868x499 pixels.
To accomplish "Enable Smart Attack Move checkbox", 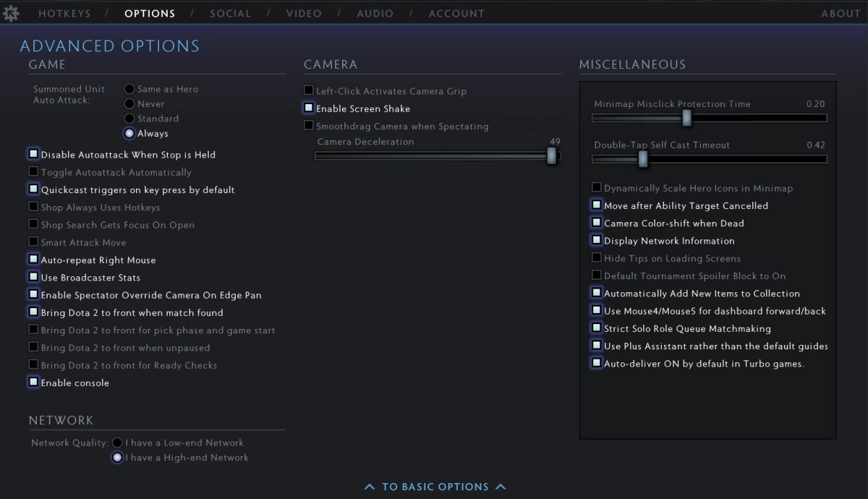I will (x=33, y=242).
